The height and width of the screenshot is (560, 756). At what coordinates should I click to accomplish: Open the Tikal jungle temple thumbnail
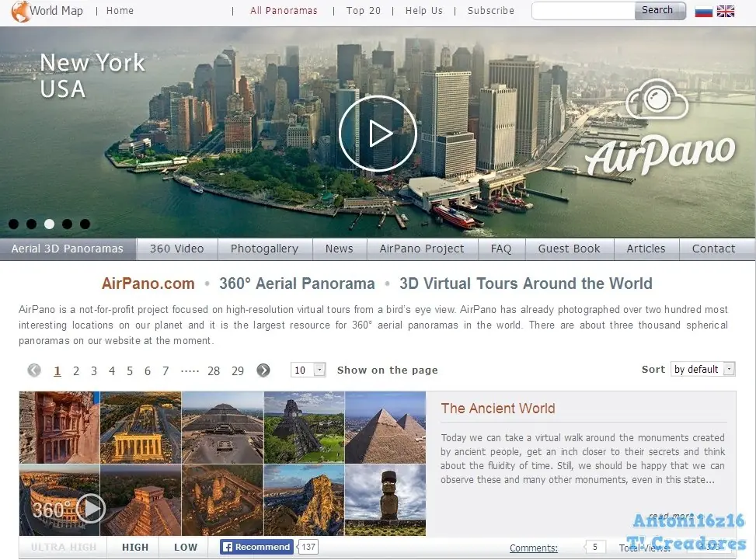[305, 427]
